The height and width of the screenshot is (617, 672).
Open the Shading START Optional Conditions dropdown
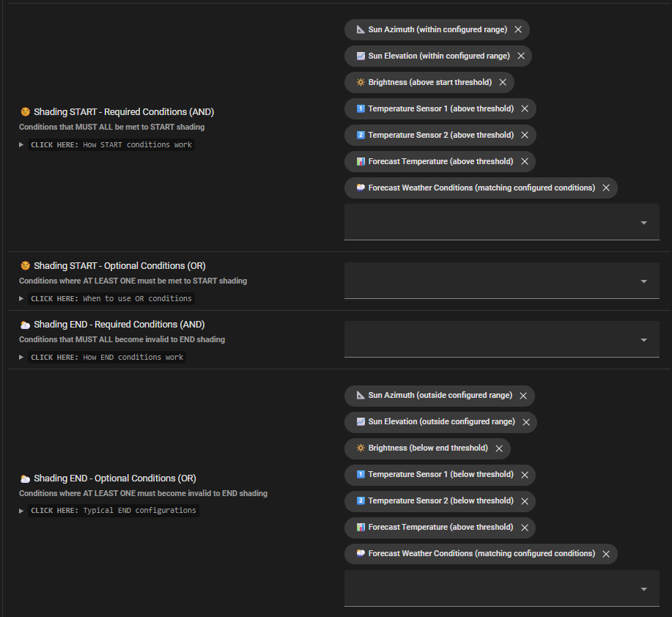(x=643, y=281)
